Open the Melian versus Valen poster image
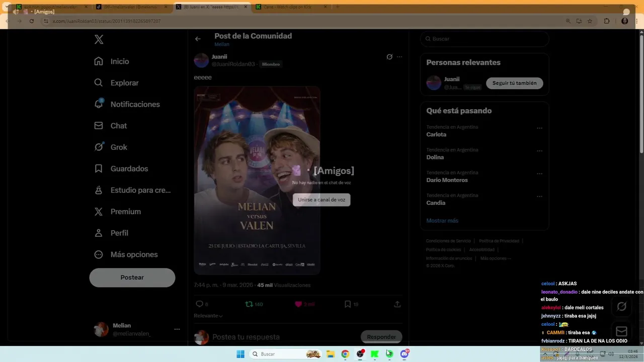 257,180
